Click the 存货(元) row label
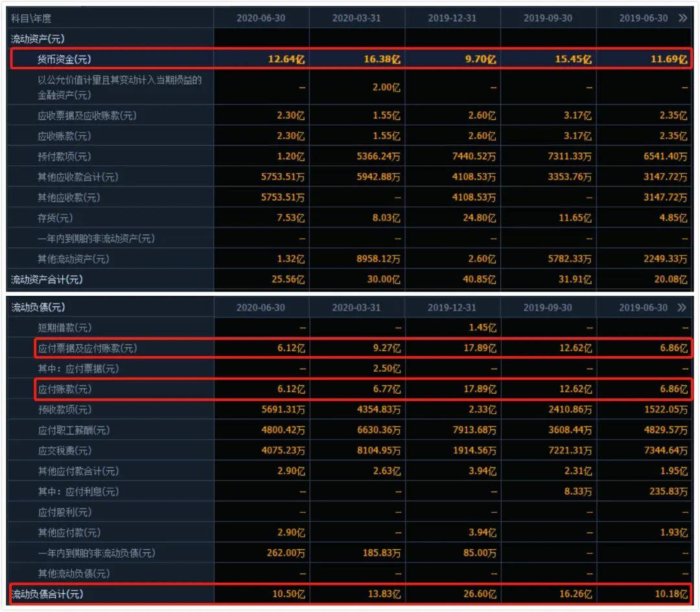Screen dimensions: 700x612 (x=55, y=218)
